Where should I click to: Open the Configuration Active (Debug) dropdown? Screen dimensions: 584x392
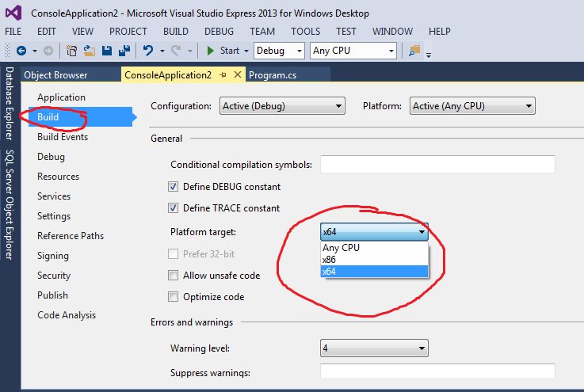(x=282, y=106)
